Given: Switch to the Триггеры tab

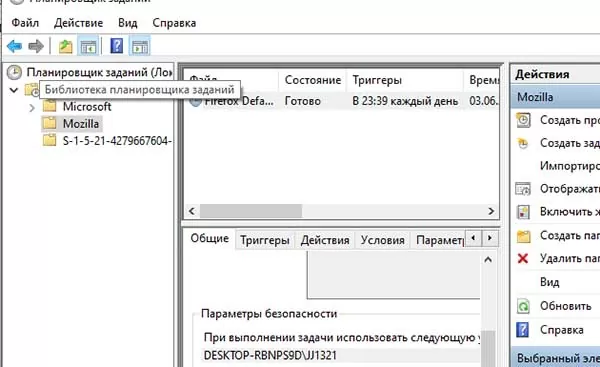Looking at the screenshot, I should coord(264,240).
